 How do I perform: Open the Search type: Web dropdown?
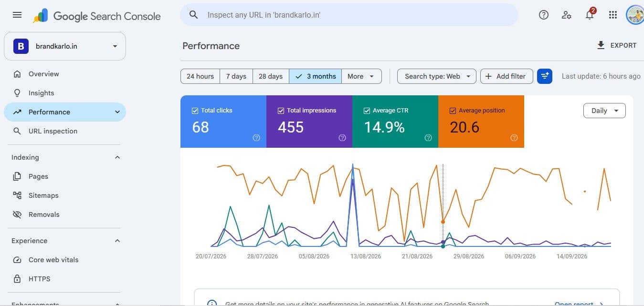point(437,76)
